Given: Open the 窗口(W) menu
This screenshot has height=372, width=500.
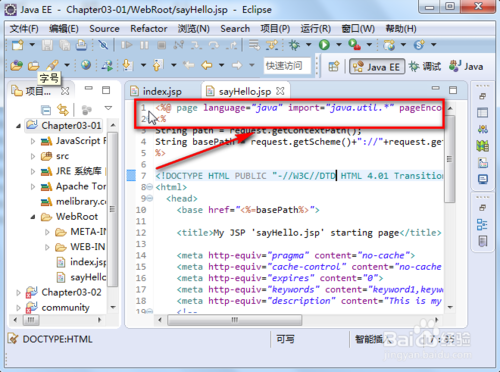Looking at the screenshot, I should [x=358, y=29].
